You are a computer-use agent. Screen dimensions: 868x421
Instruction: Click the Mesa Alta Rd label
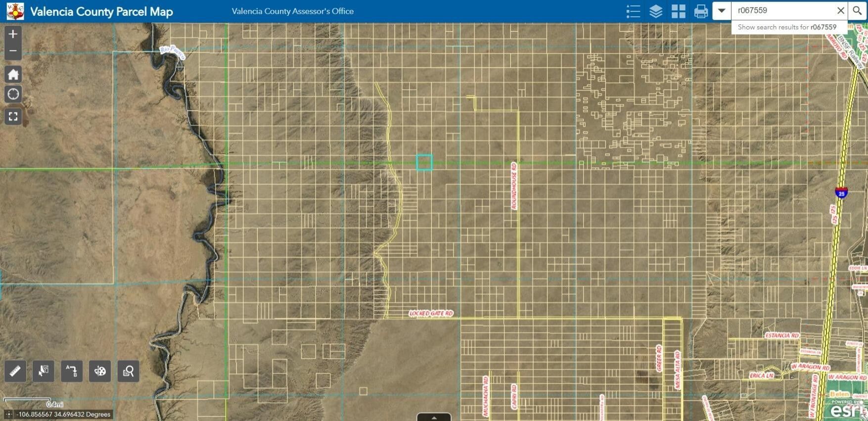678,370
